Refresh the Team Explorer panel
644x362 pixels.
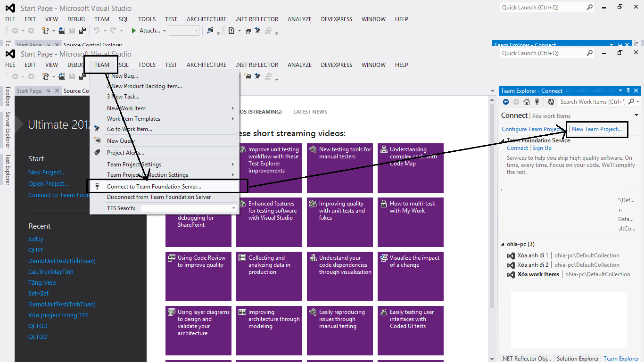coord(551,102)
